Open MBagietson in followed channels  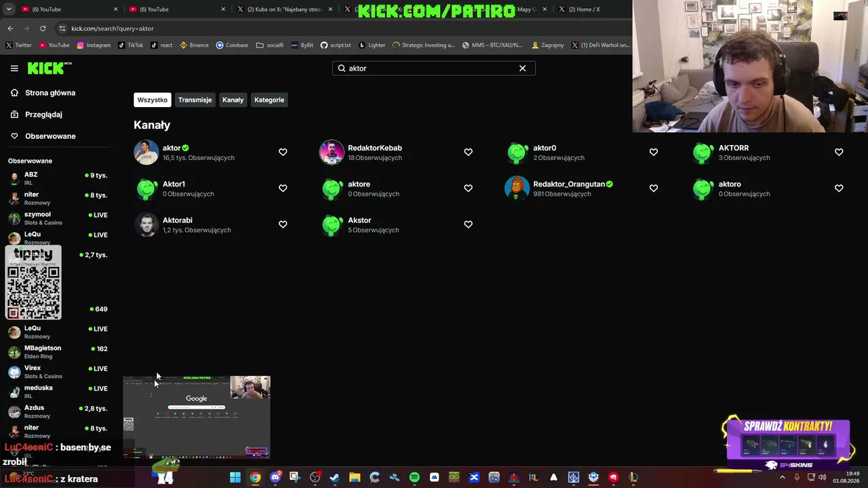click(58, 352)
